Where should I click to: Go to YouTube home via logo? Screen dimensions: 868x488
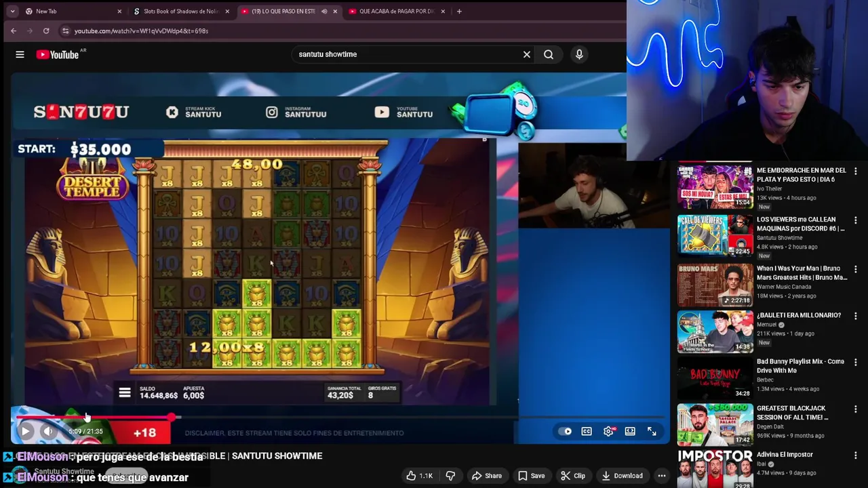pos(58,54)
